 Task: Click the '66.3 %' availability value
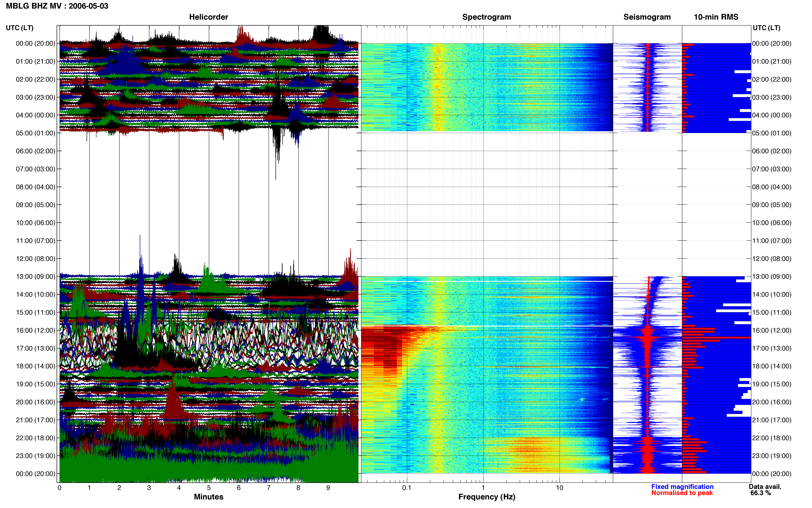point(761,493)
